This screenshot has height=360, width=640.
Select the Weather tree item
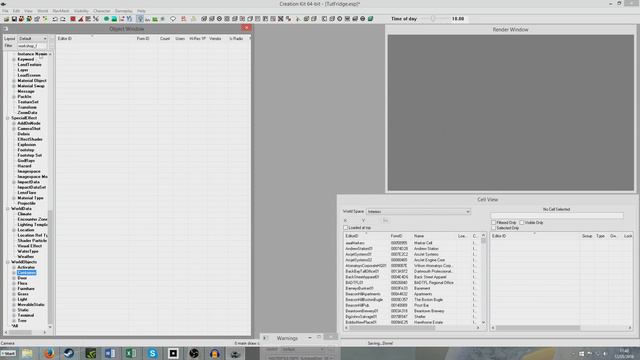(26, 257)
